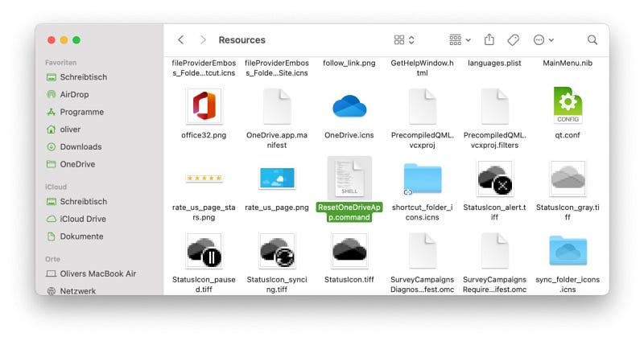Open the Tags toolbar icon
Screen dimensions: 644x341
514,39
